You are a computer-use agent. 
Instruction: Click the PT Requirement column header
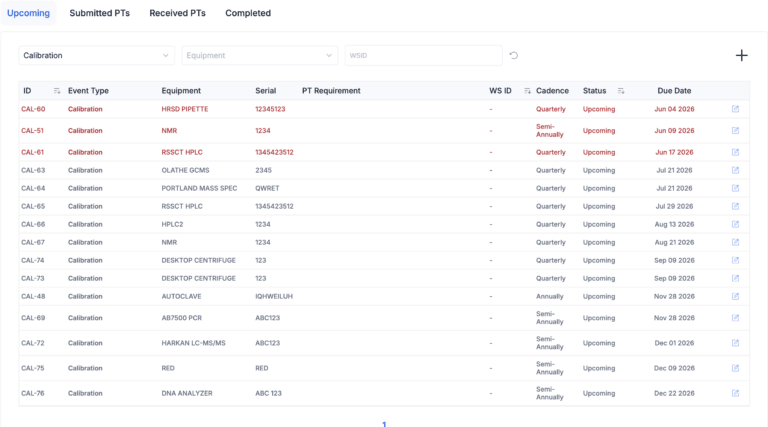[x=331, y=91]
